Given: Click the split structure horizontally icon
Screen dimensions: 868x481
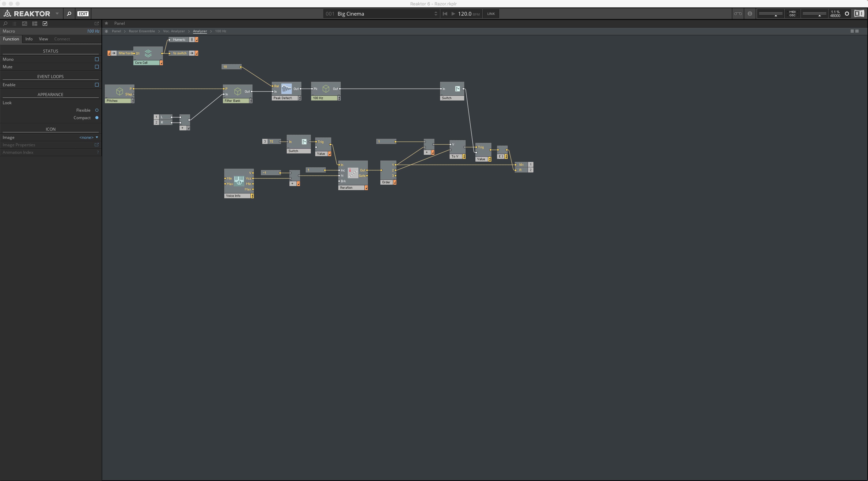Looking at the screenshot, I should [x=852, y=31].
